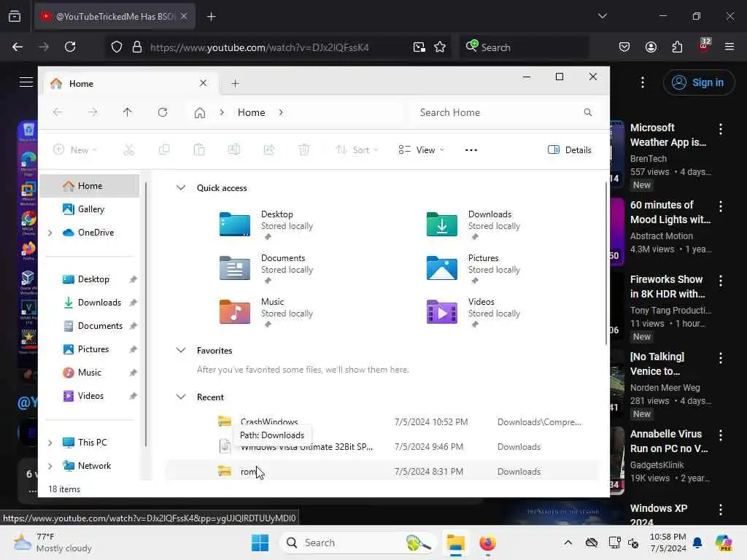747x560 pixels.
Task: Open the Sort dropdown
Action: (357, 150)
